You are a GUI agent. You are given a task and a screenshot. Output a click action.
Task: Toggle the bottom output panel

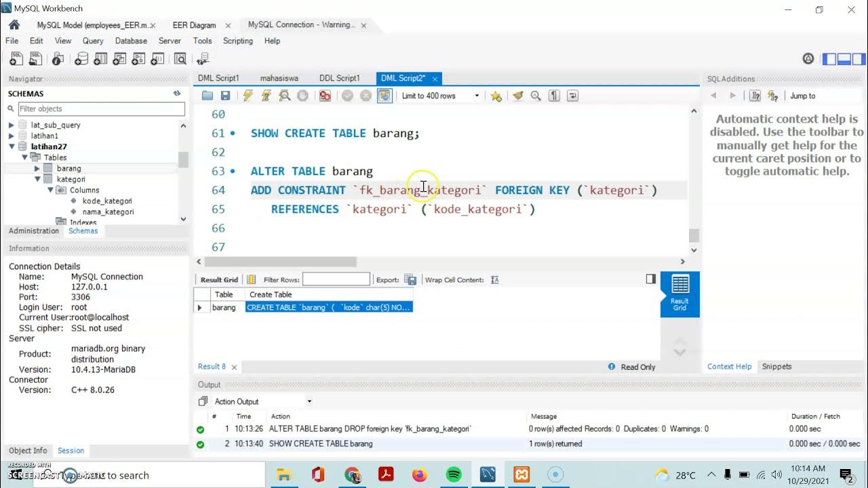pos(844,59)
